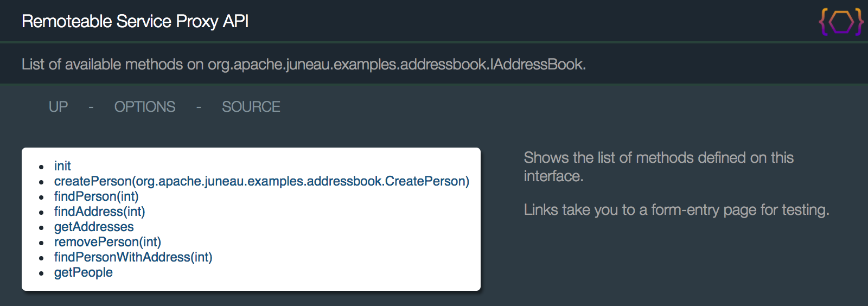
Task: Open the createPerson method link
Action: click(261, 181)
